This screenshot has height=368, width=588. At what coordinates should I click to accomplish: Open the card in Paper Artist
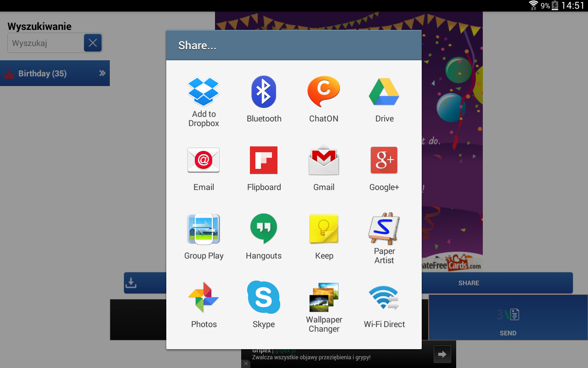coord(384,238)
